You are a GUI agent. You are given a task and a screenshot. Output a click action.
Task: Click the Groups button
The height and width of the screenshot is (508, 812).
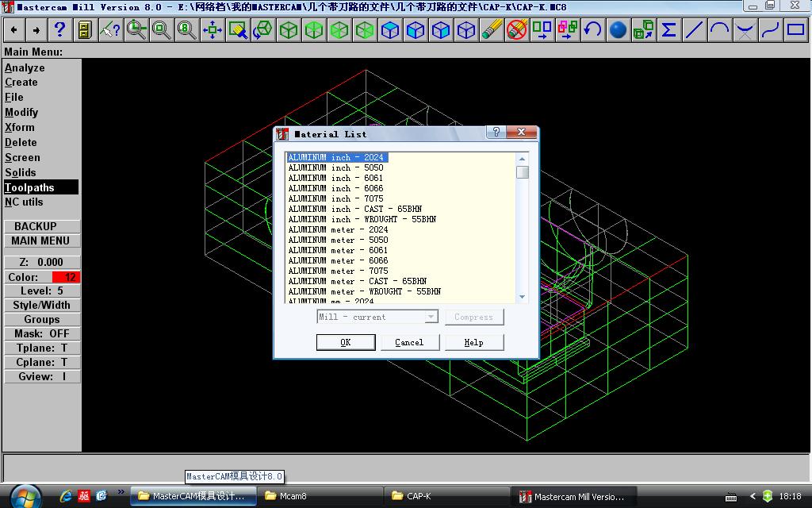[x=42, y=319]
